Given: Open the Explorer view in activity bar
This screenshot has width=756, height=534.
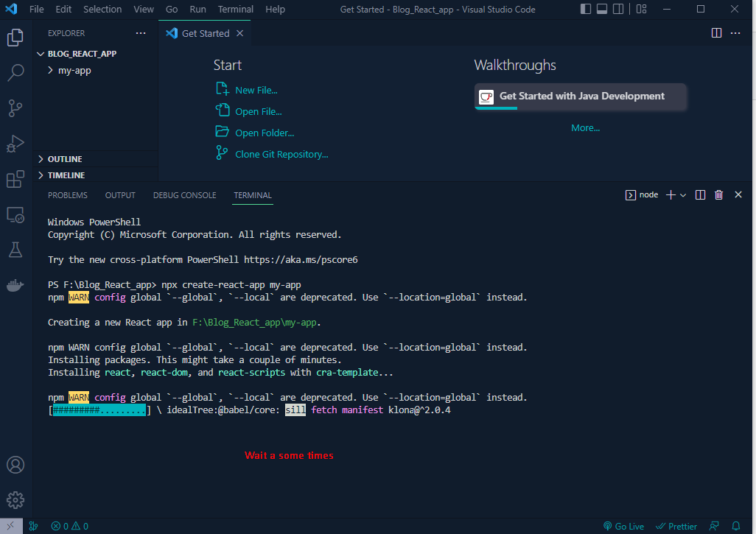Looking at the screenshot, I should point(15,37).
